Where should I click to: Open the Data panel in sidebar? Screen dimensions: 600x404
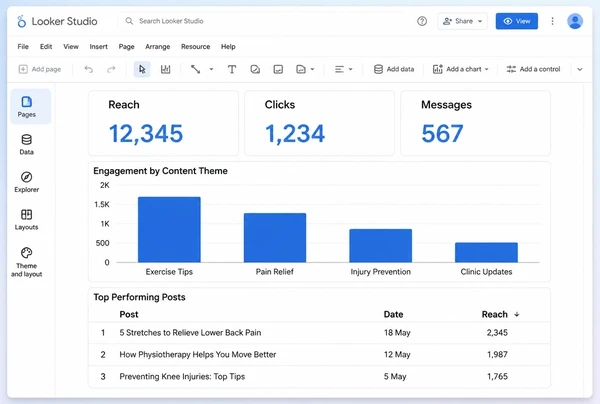pos(26,144)
